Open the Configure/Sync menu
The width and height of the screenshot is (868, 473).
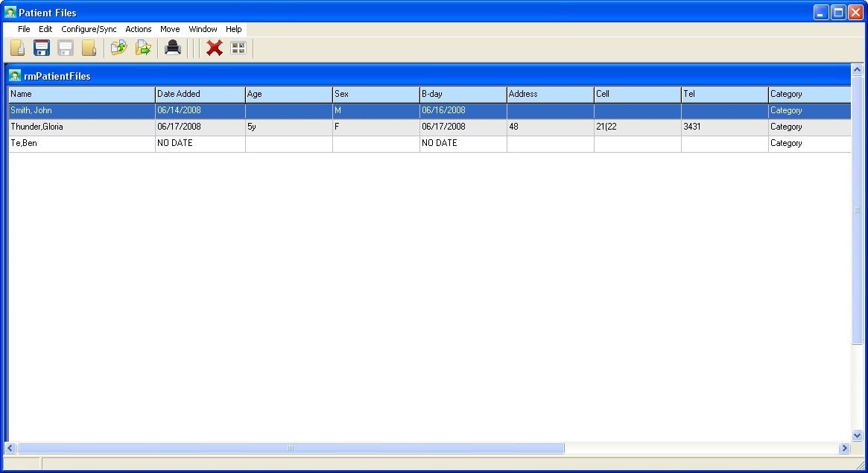coord(89,29)
